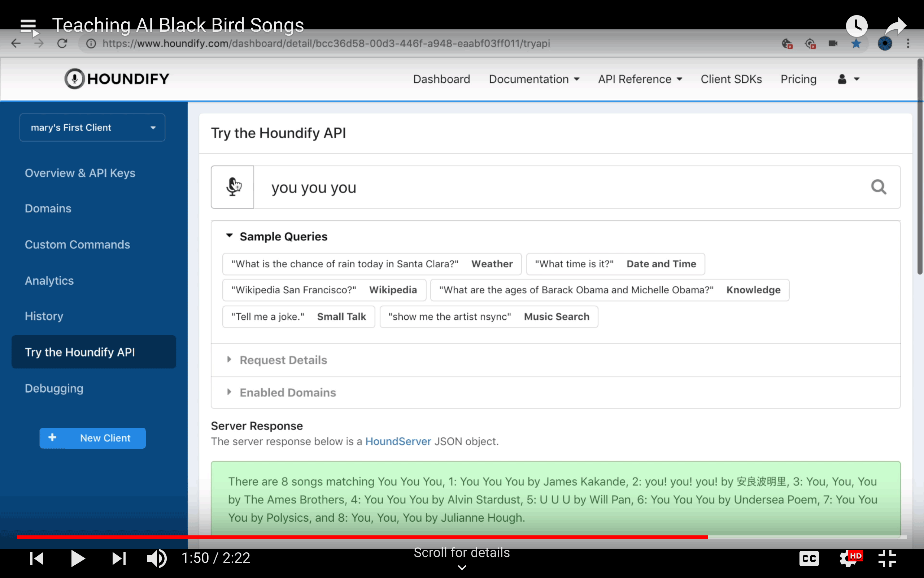Open the API Reference dropdown menu
This screenshot has height=578, width=924.
pos(640,79)
